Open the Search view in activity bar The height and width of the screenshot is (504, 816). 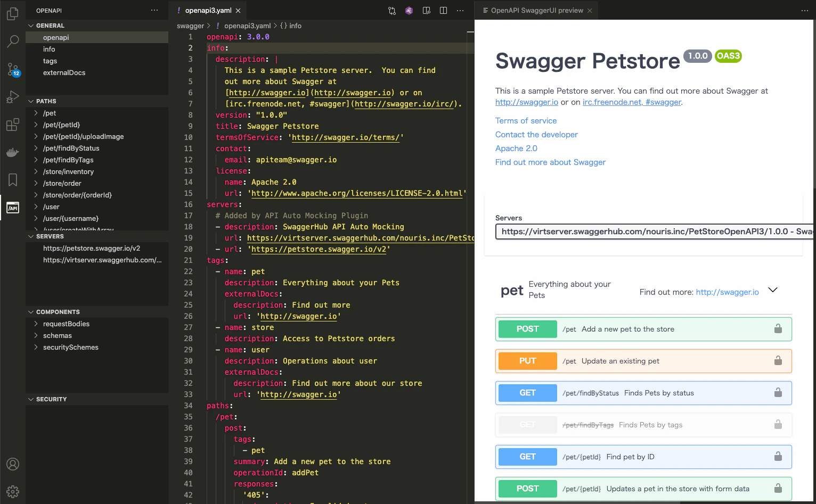click(13, 41)
